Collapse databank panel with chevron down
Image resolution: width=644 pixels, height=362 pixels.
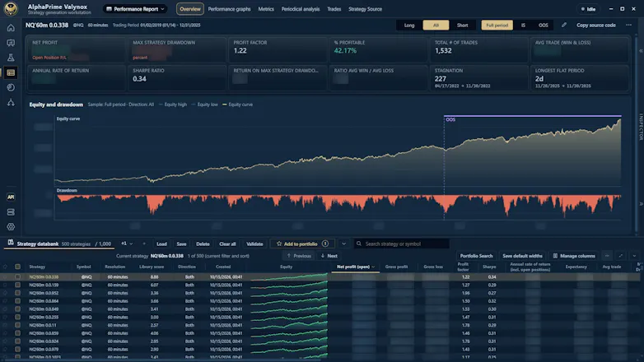(634, 256)
